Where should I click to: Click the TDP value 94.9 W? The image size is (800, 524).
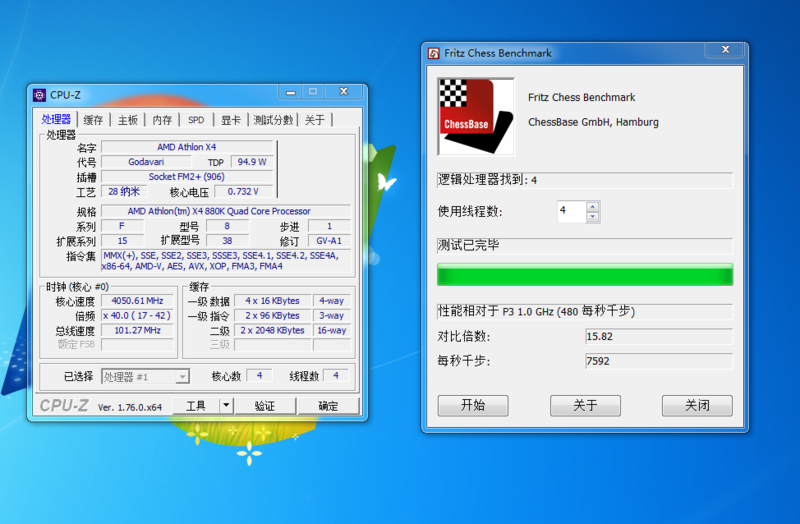pyautogui.click(x=252, y=162)
